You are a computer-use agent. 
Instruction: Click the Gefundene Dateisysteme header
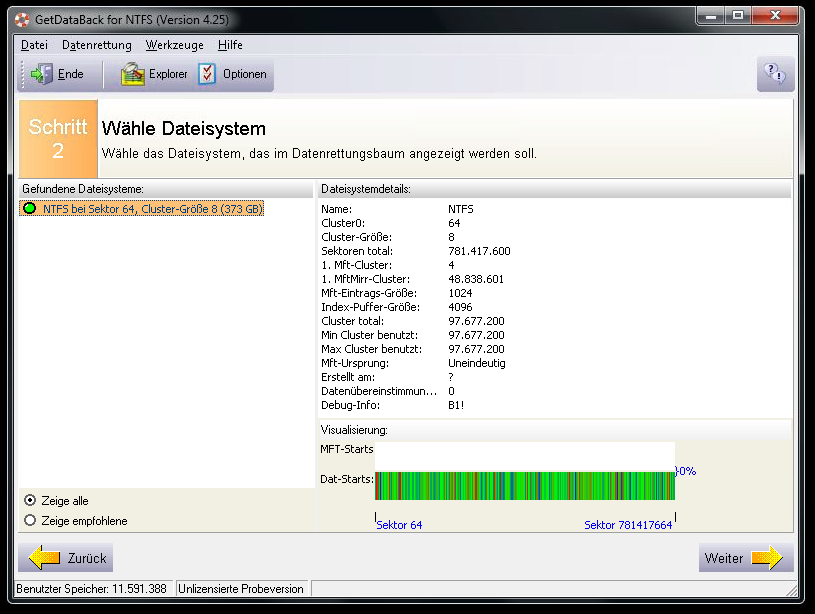coord(165,189)
